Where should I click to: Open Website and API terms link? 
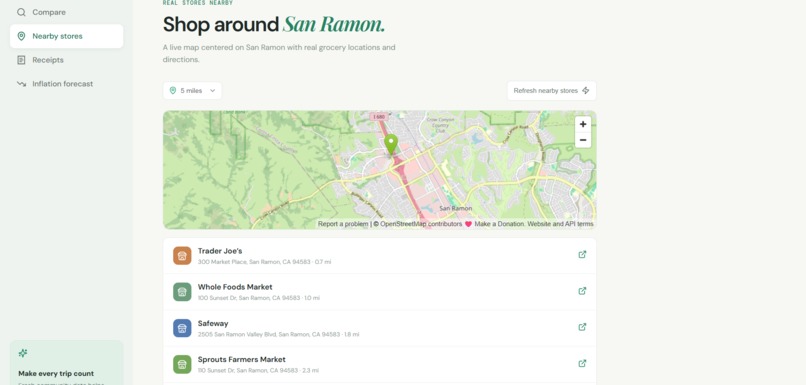coord(560,224)
